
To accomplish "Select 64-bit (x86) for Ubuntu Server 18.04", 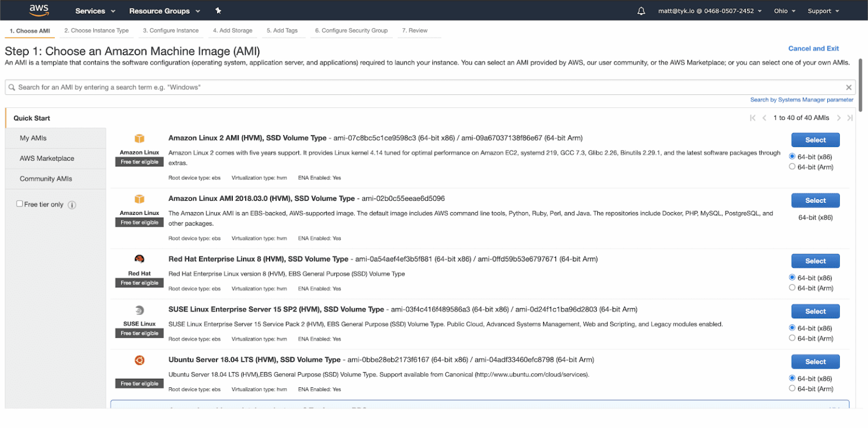I will [x=792, y=378].
